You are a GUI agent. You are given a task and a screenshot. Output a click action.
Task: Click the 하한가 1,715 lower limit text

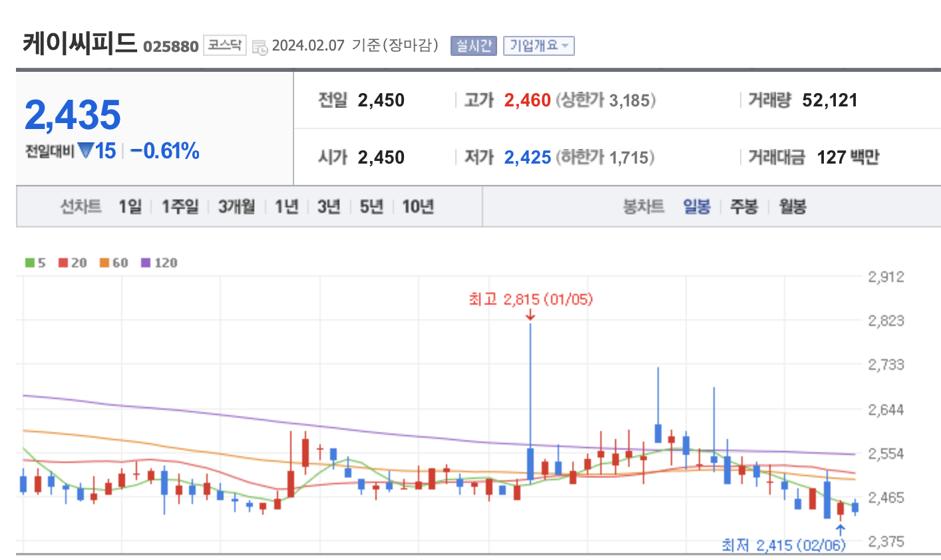pos(605,158)
